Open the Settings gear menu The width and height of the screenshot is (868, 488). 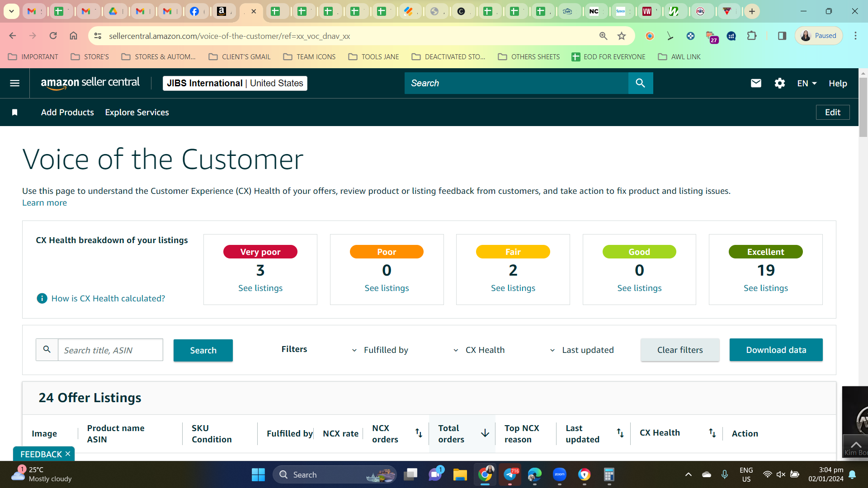(779, 83)
